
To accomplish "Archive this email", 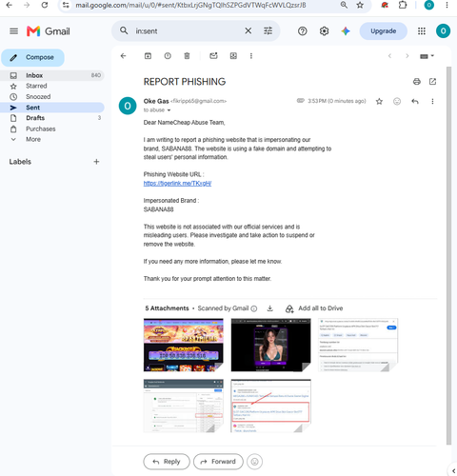I will (x=148, y=56).
